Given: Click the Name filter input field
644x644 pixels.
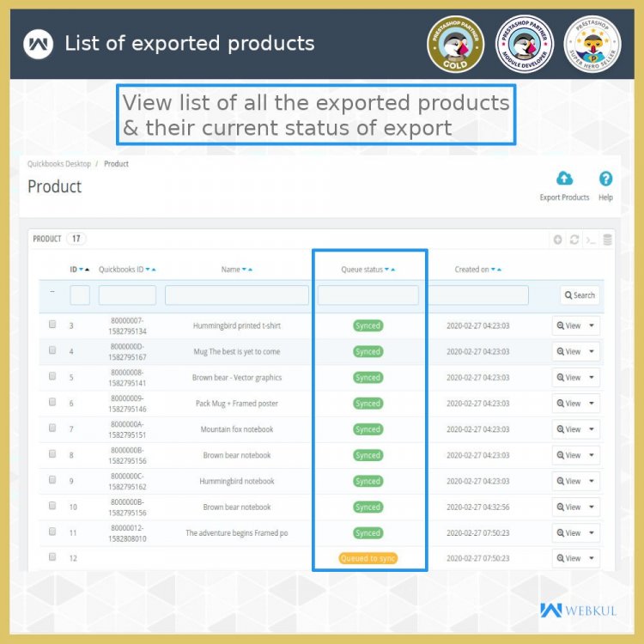Looking at the screenshot, I should (237, 295).
